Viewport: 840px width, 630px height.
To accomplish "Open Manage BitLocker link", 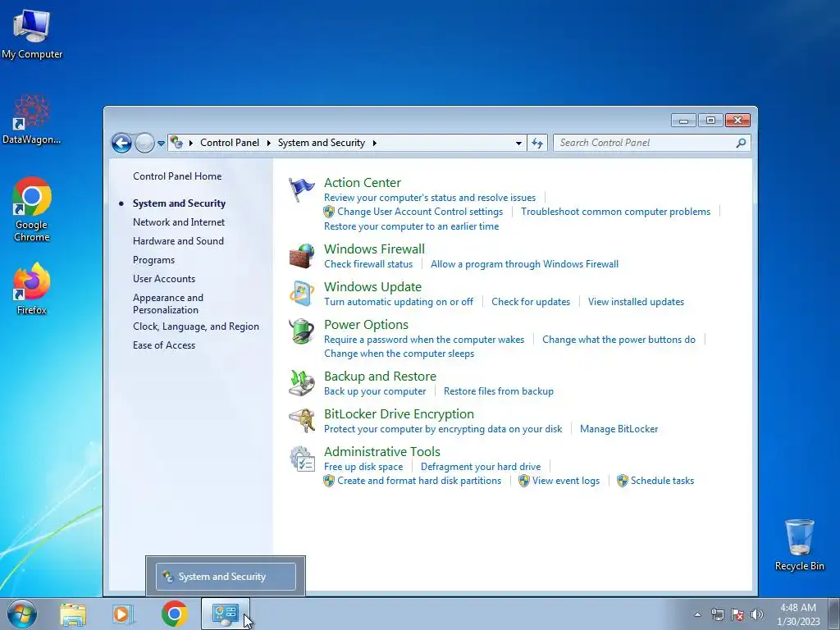I will [x=619, y=429].
